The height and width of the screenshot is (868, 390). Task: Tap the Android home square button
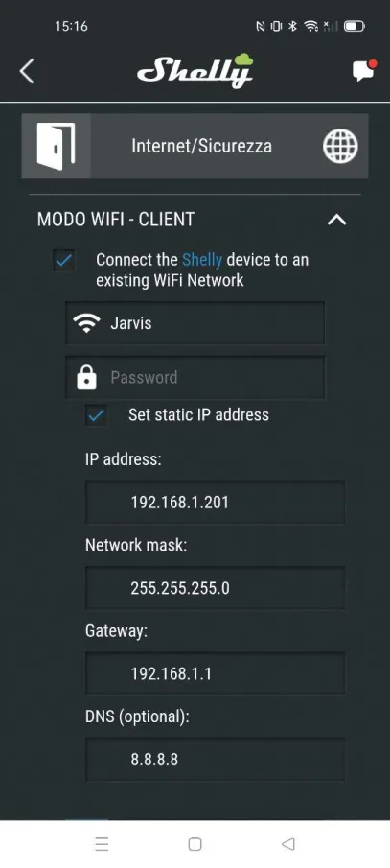[x=195, y=844]
